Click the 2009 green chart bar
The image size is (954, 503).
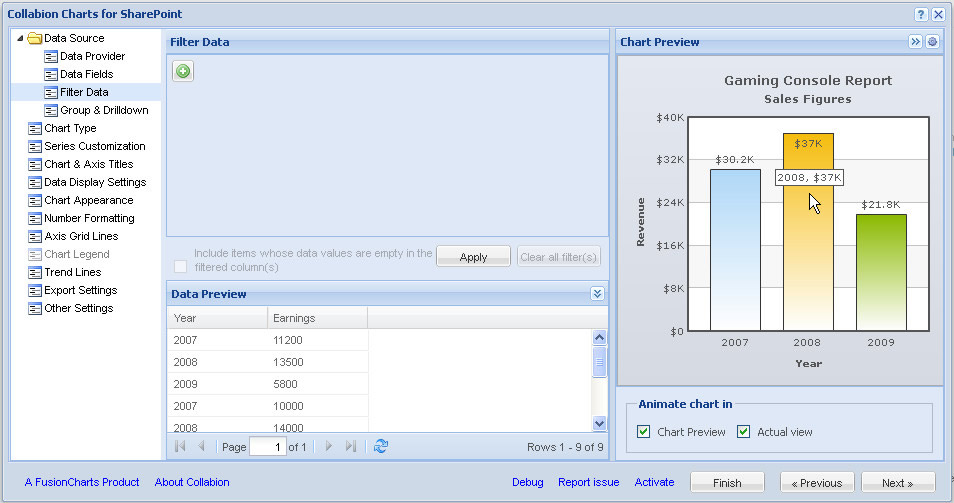[x=881, y=272]
